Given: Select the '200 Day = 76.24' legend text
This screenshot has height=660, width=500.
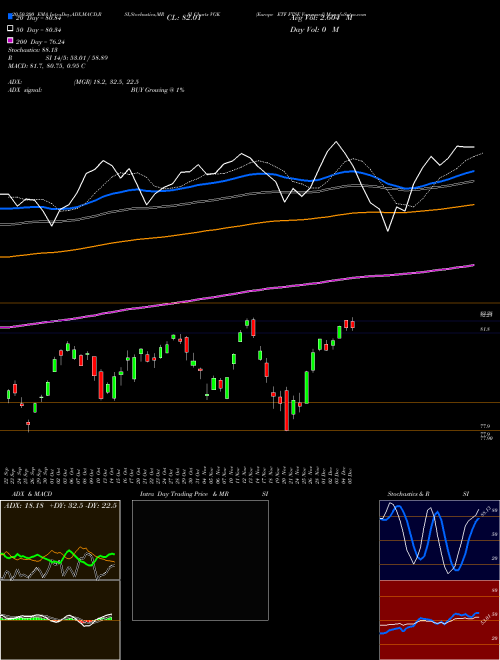Looking at the screenshot, I should [40, 42].
